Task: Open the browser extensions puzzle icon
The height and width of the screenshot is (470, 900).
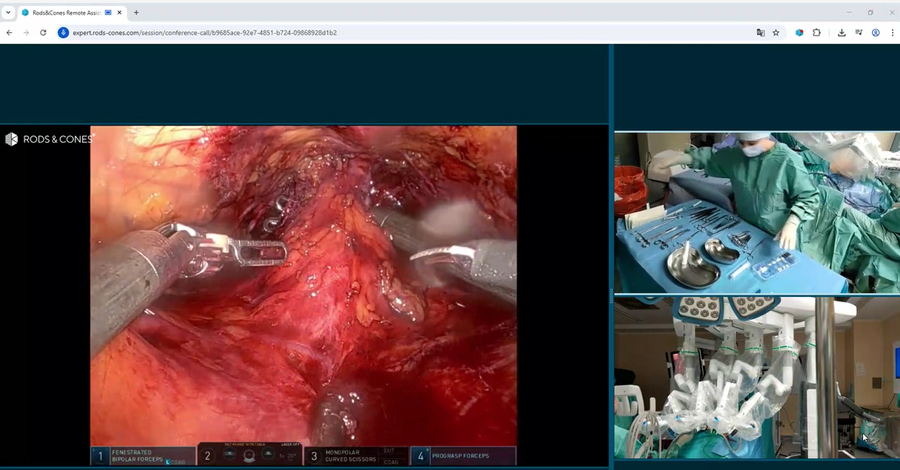Action: 816,32
